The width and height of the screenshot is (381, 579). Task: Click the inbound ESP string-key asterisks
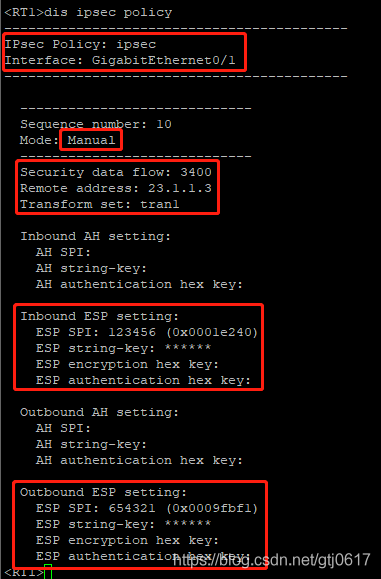tap(188, 348)
